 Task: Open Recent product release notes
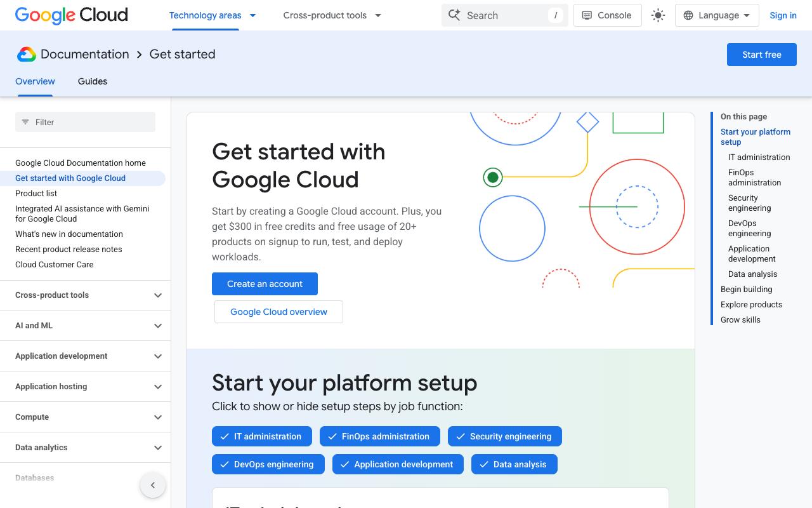tap(69, 250)
